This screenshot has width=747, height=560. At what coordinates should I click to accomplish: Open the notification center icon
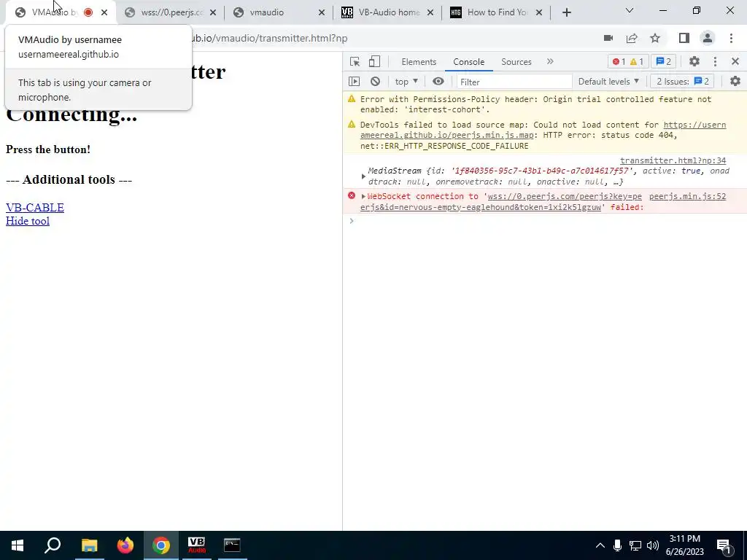724,547
